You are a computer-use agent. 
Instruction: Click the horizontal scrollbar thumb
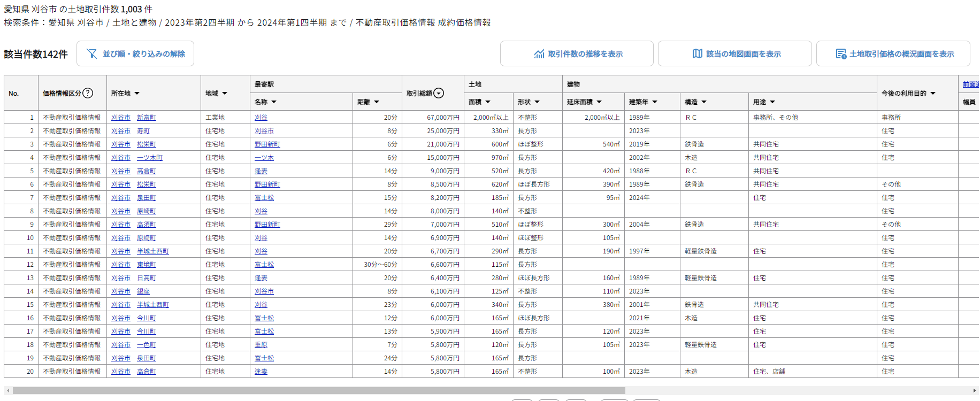319,391
